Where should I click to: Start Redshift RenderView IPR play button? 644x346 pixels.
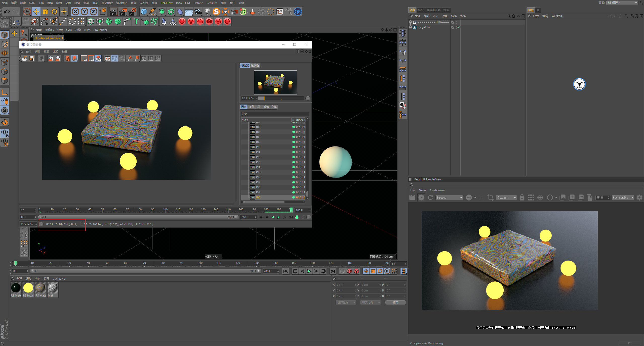pyautogui.click(x=421, y=197)
